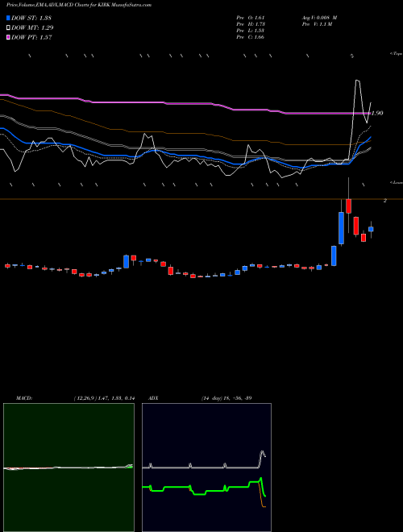Click the magenta DOW PT legend swatch
Image resolution: width=403 pixels, height=532 pixels.
[9, 37]
